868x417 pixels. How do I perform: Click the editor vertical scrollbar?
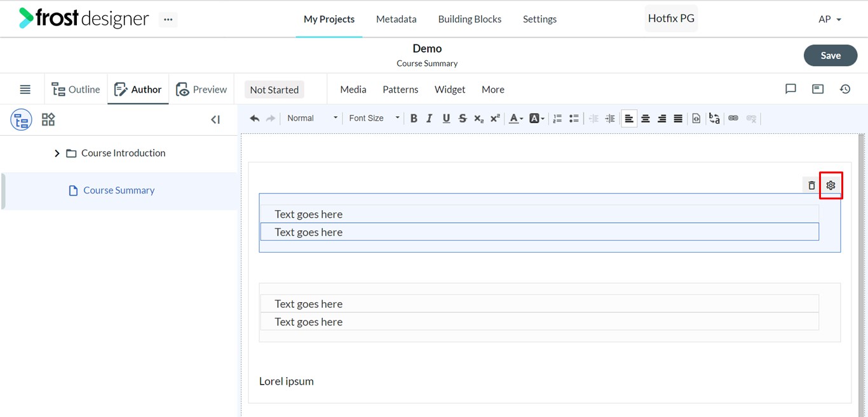[x=862, y=275]
